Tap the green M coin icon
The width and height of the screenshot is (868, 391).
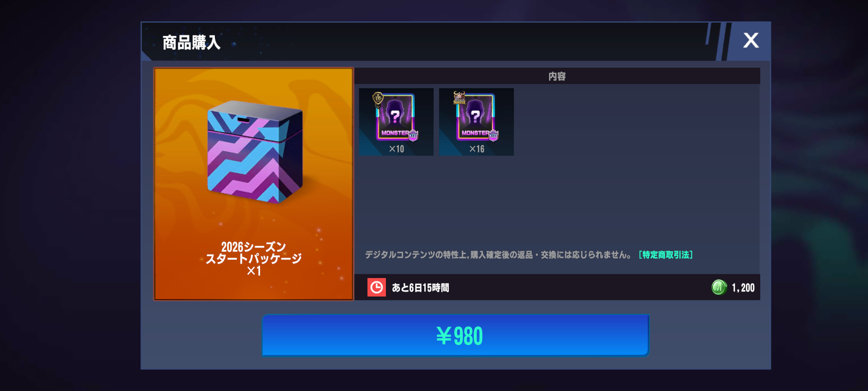pyautogui.click(x=719, y=288)
